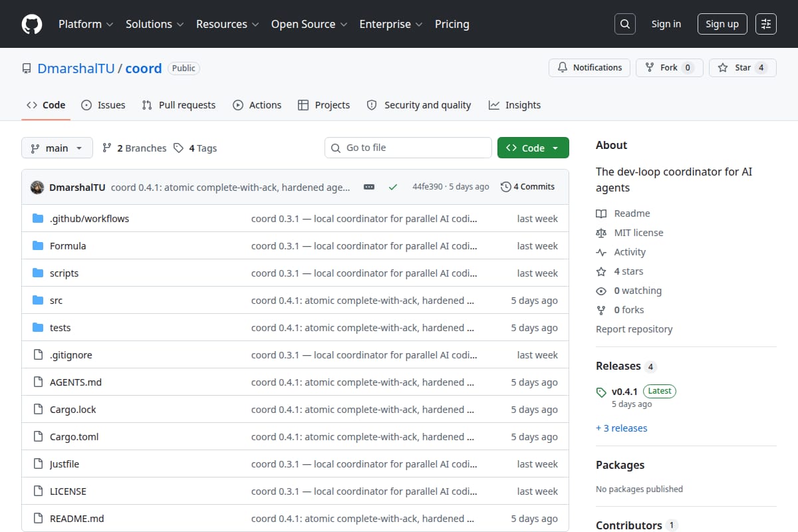Open the search magnifier button
This screenshot has width=798, height=532.
[624, 24]
